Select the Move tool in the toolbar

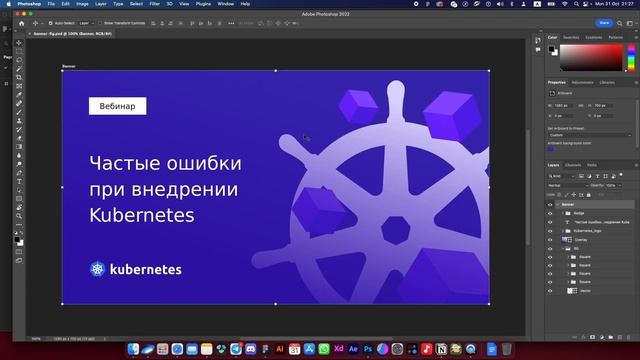coord(19,43)
